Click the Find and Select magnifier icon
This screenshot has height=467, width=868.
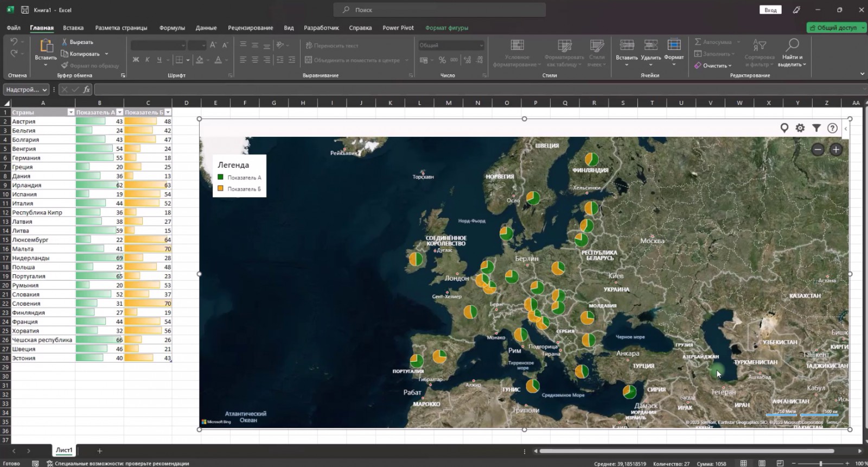click(x=792, y=45)
